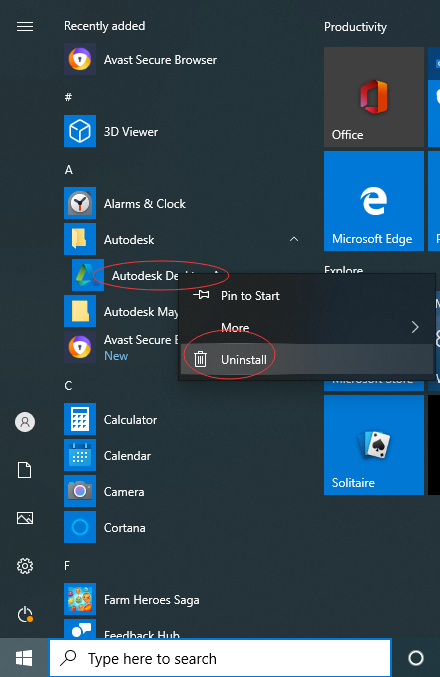440x677 pixels.
Task: Launch the Microsoft Edge tile
Action: pos(374,201)
